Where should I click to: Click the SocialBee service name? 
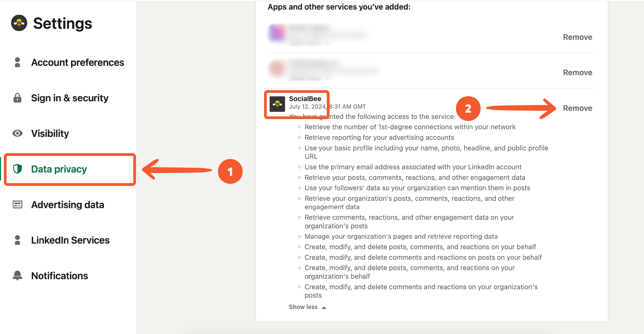pyautogui.click(x=305, y=99)
